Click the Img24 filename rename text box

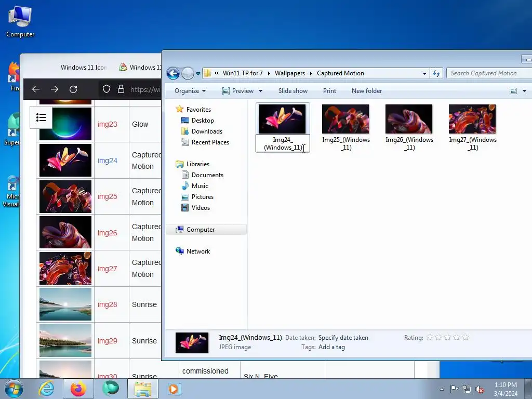(x=283, y=143)
